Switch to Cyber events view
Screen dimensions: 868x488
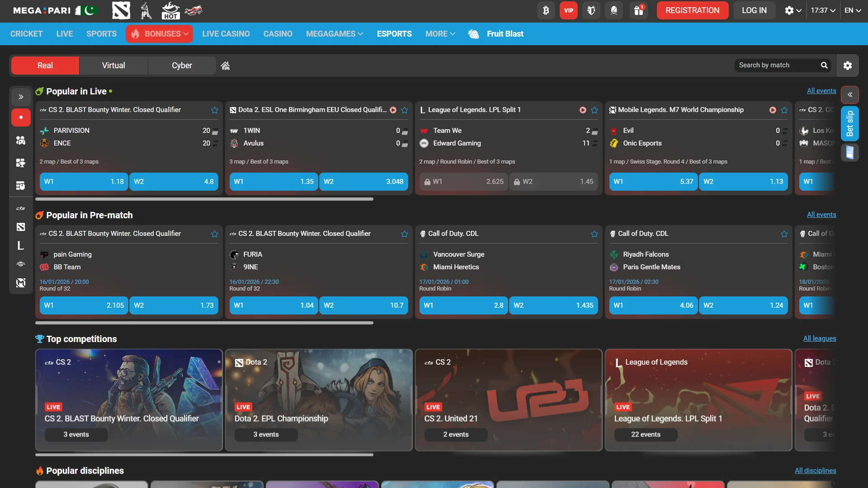pos(181,65)
